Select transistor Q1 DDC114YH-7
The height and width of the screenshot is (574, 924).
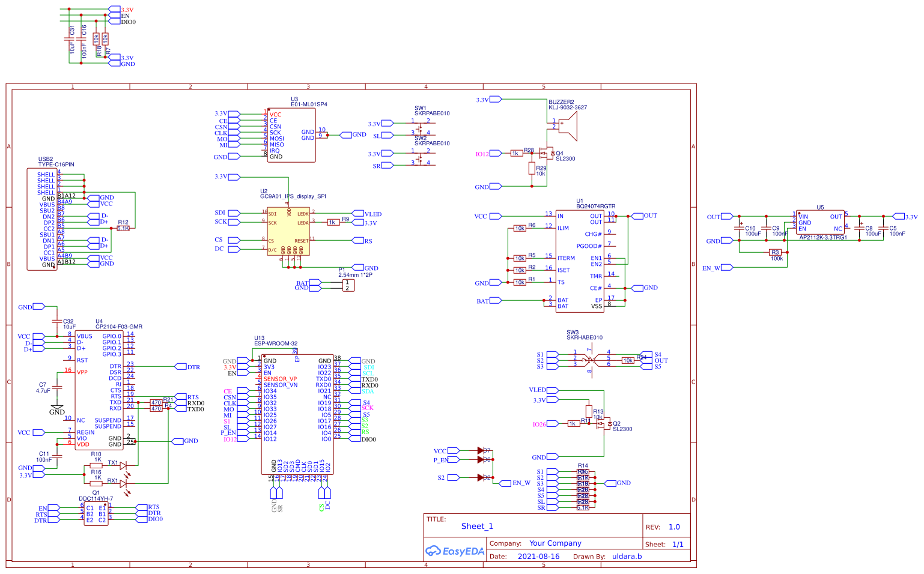click(x=96, y=513)
